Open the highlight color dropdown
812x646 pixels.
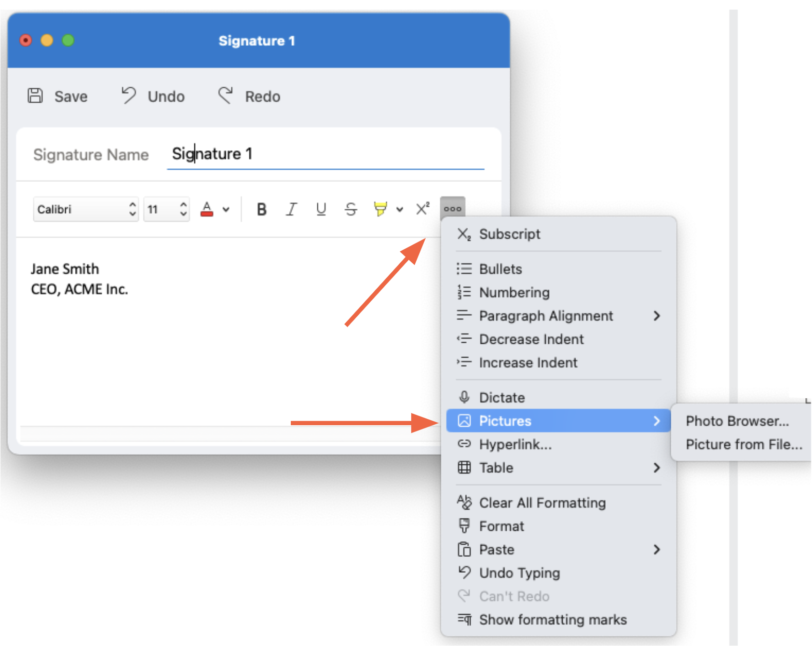click(x=399, y=210)
